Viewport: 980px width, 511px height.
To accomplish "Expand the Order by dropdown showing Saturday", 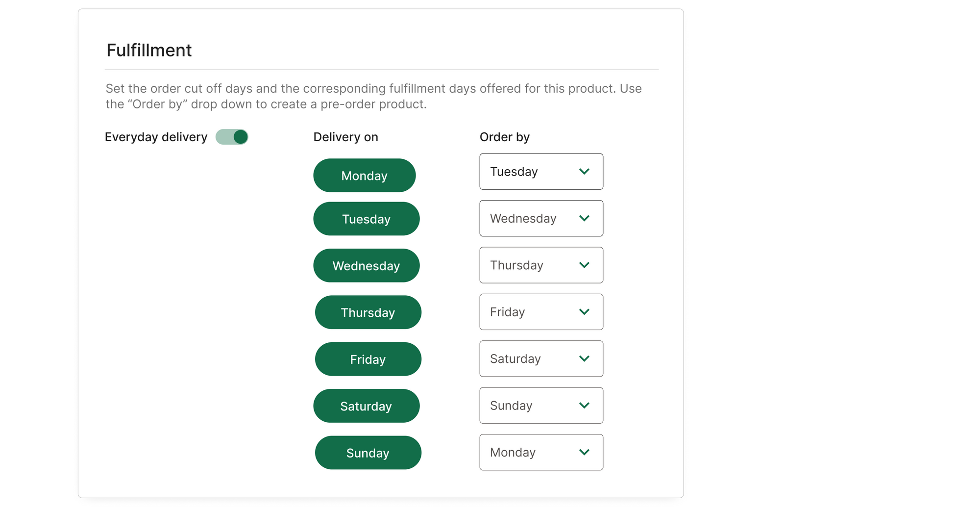I will click(x=541, y=359).
